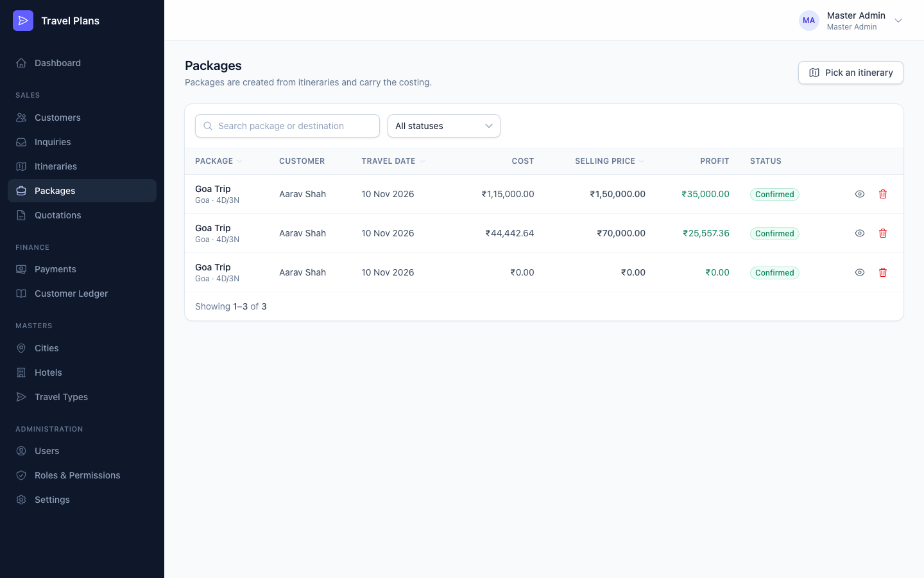The width and height of the screenshot is (924, 578).
Task: Open the Settings page
Action: point(82,500)
